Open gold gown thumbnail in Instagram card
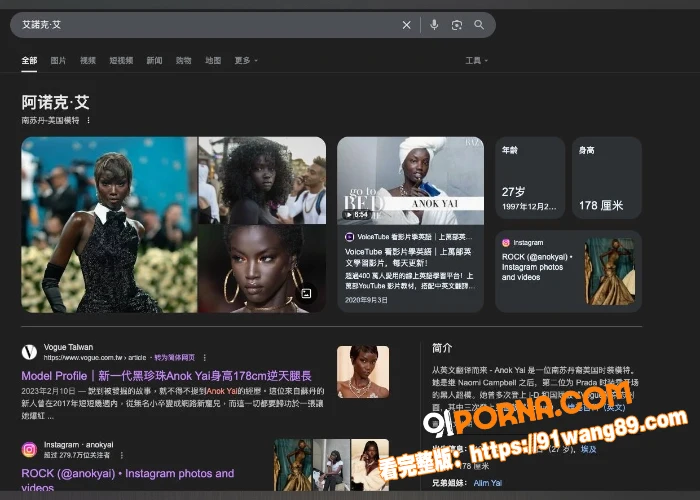Image resolution: width=700 pixels, height=500 pixels. [610, 271]
